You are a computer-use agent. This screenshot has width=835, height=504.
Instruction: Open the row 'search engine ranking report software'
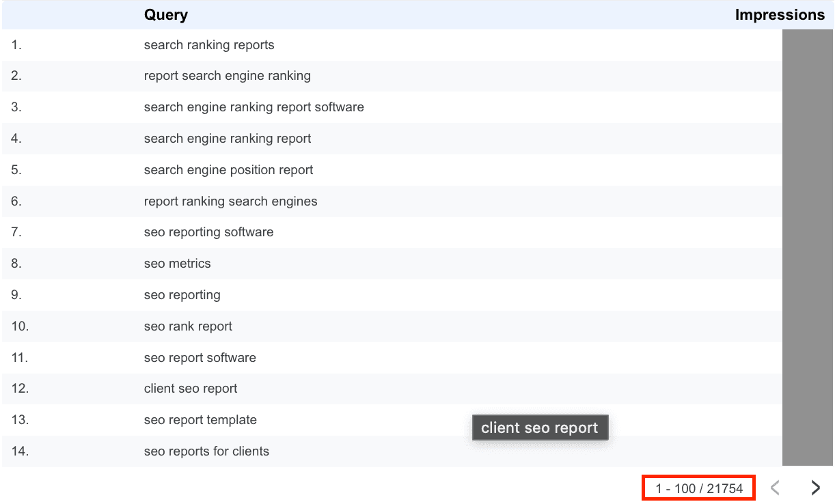[254, 107]
